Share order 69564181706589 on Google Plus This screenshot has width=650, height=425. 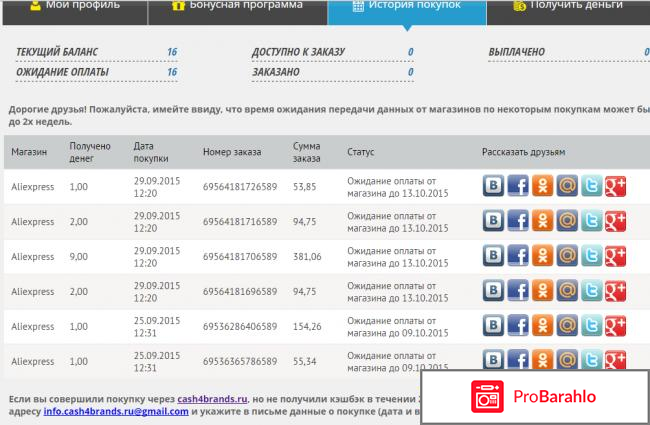[x=615, y=256]
